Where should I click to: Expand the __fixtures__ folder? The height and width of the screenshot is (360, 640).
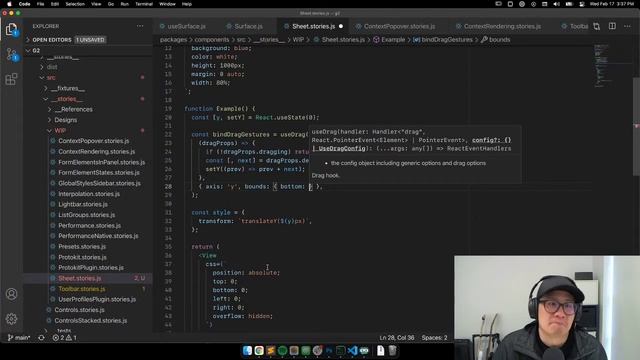pyautogui.click(x=87, y=88)
